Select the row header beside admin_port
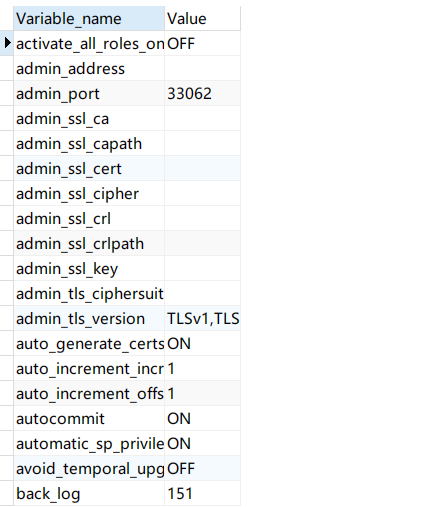The height and width of the screenshot is (507, 445). coord(6,93)
